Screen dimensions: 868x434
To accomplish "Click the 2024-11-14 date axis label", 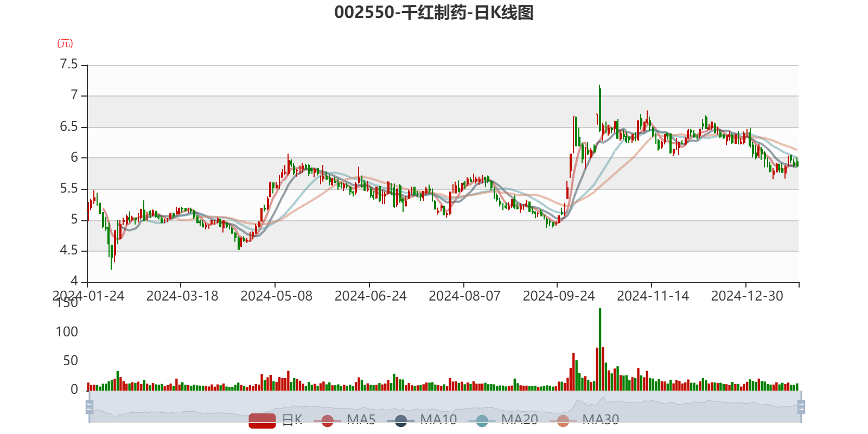I will point(653,296).
